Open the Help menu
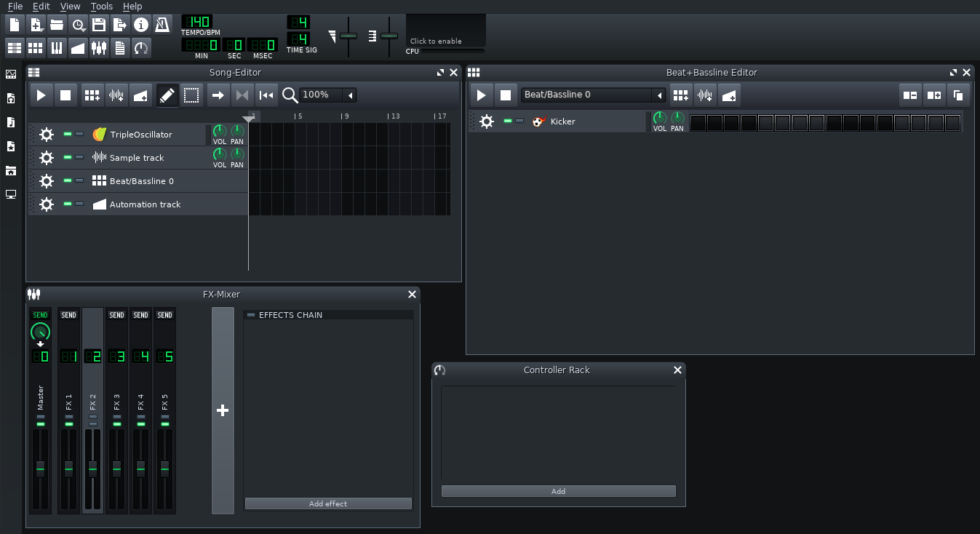The height and width of the screenshot is (534, 980). coord(132,7)
